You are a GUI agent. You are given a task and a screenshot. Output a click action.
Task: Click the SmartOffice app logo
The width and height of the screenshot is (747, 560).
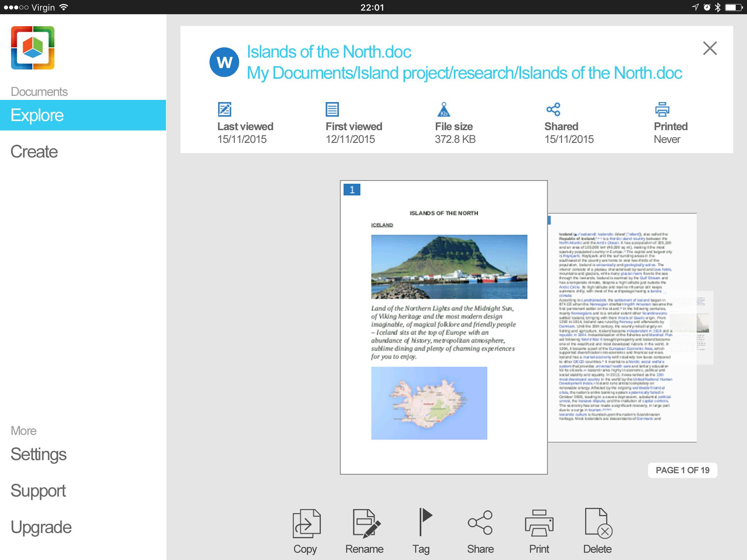33,48
